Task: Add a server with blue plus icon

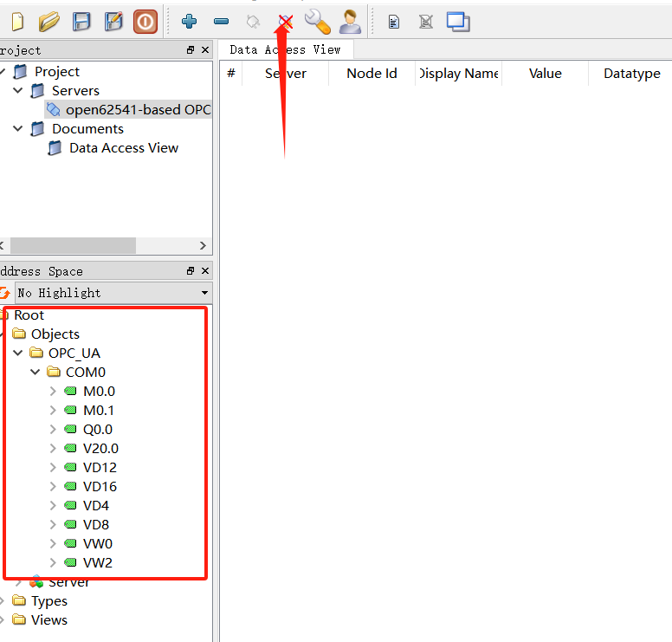Action: point(189,21)
